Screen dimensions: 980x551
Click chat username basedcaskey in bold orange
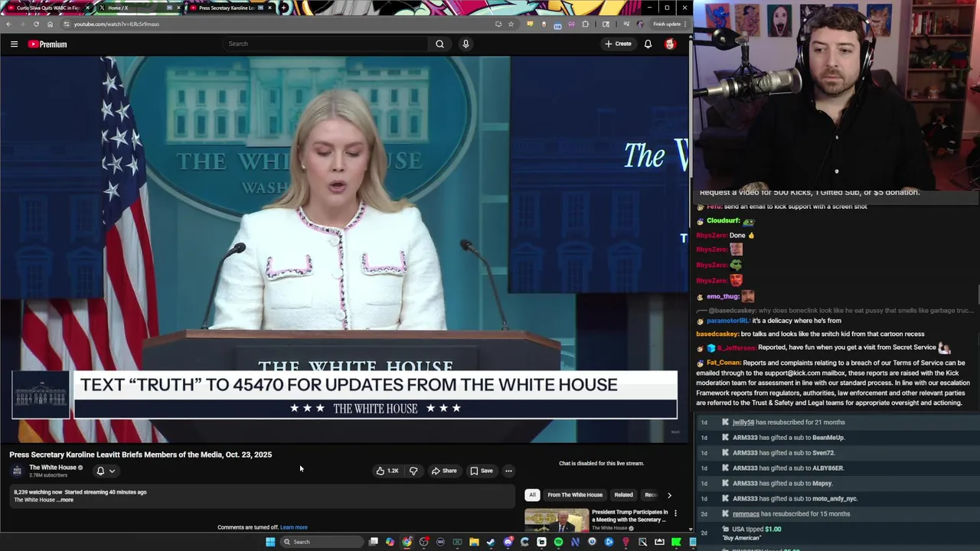[717, 334]
